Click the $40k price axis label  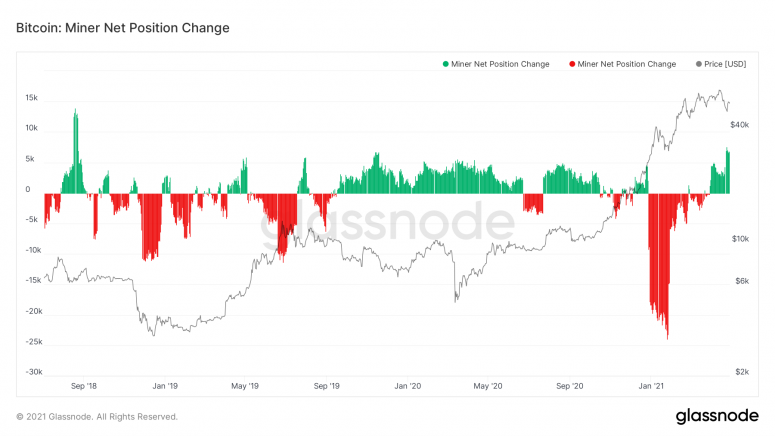740,125
